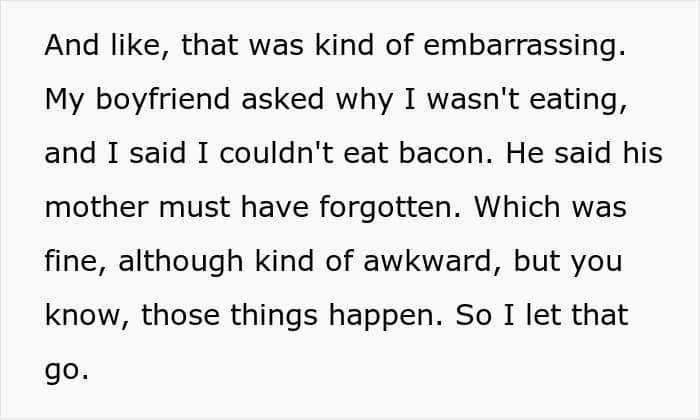Click the word 'fine' at line start

point(71,261)
